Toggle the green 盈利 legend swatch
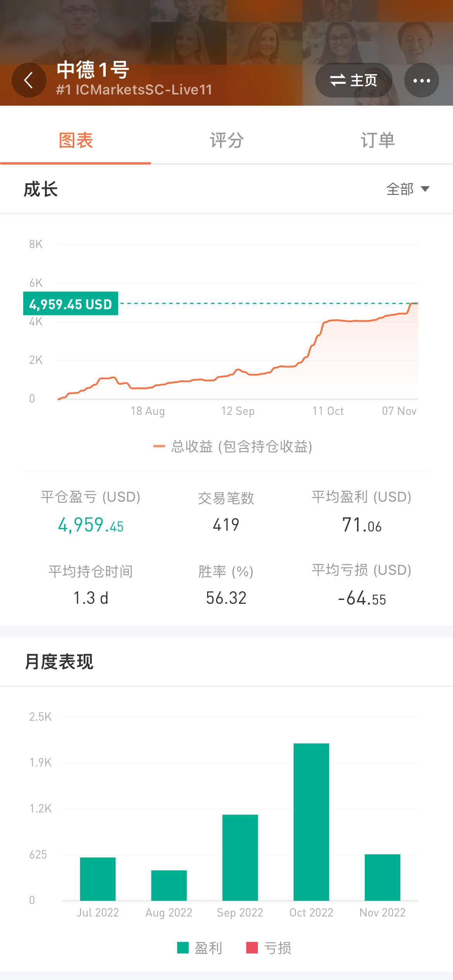 tap(183, 947)
